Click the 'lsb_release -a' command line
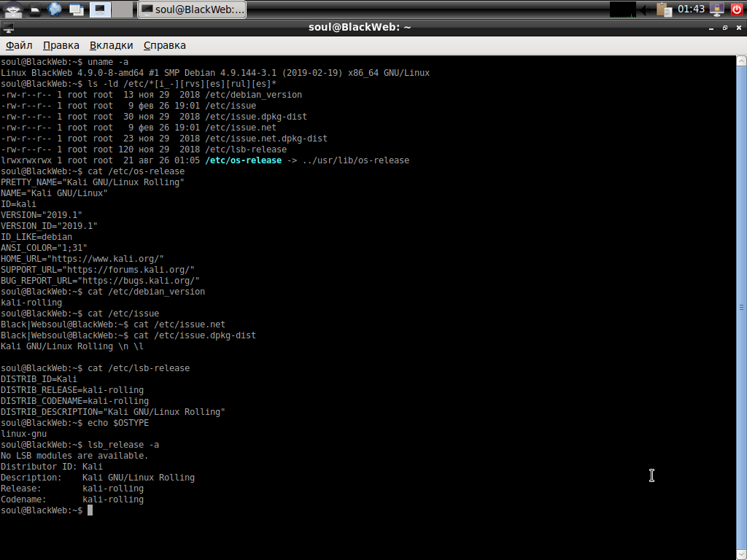747x560 pixels. tap(80, 446)
